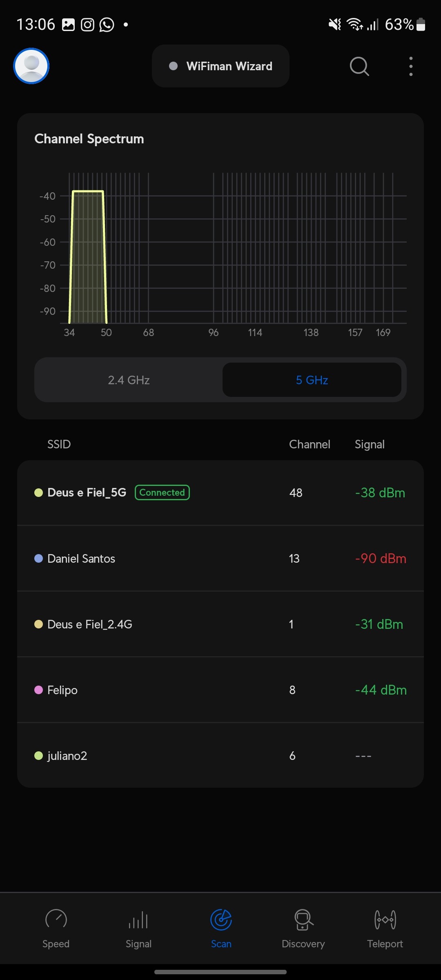
Task: Open the user profile avatar
Action: pyautogui.click(x=31, y=66)
